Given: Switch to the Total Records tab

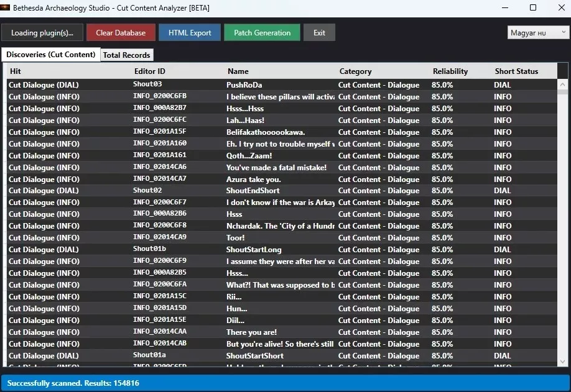Looking at the screenshot, I should [x=127, y=55].
